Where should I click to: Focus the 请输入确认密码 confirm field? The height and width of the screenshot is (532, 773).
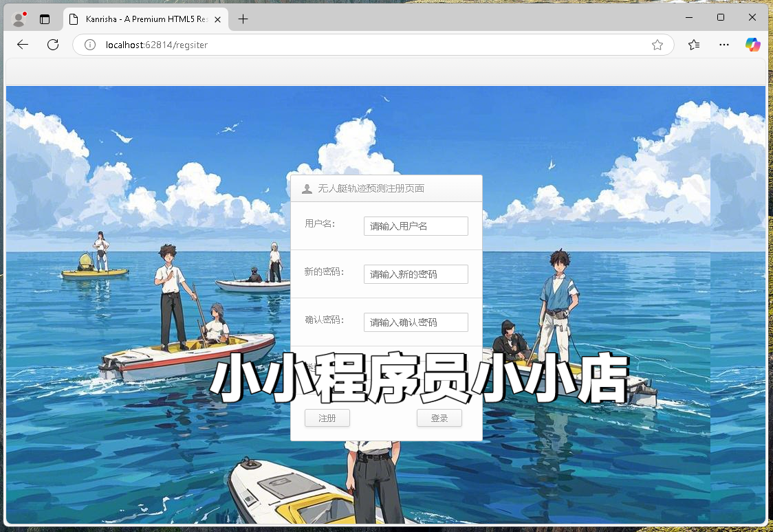click(415, 322)
